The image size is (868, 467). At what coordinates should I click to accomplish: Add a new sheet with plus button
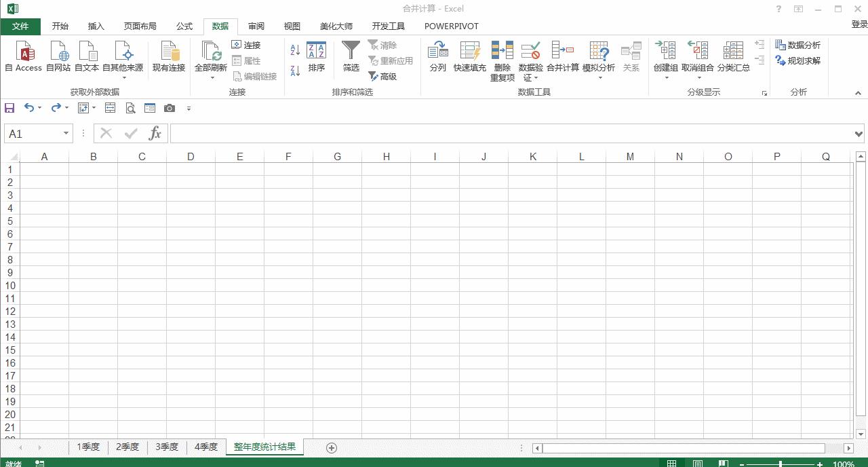[332, 447]
